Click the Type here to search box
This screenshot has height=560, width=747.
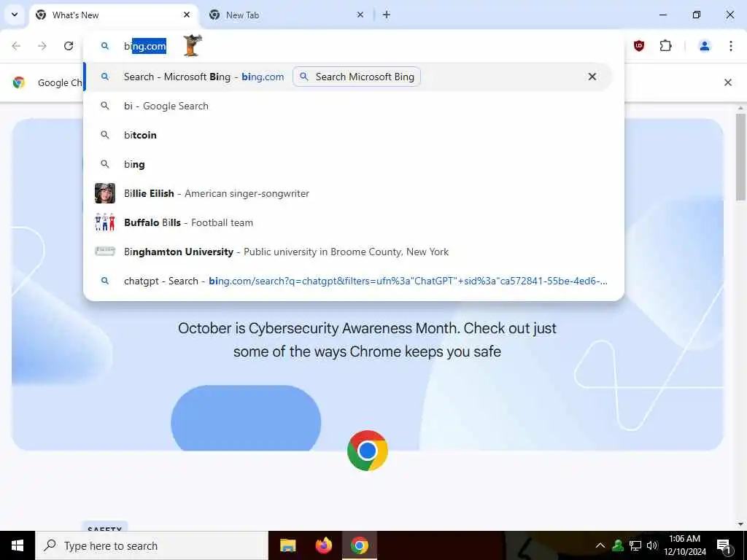(152, 545)
